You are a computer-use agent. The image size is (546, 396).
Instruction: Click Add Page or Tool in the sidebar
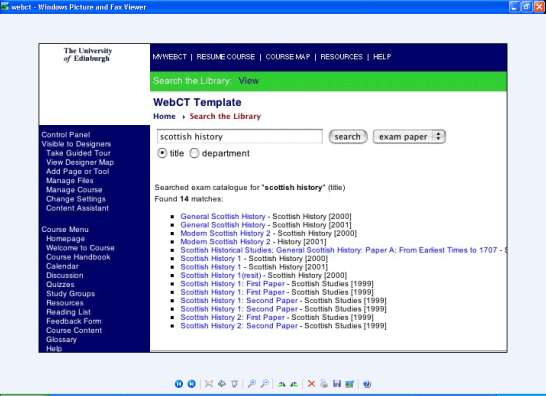click(78, 171)
